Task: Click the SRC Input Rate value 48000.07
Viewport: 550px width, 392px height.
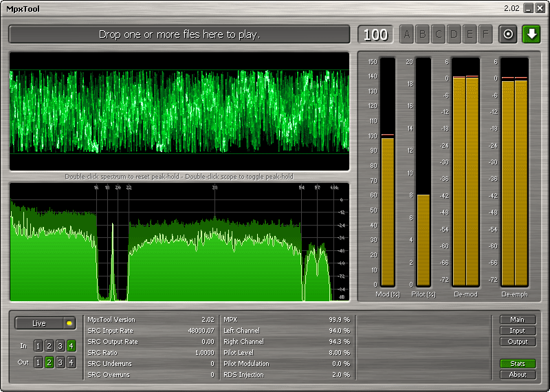Action: [x=201, y=331]
